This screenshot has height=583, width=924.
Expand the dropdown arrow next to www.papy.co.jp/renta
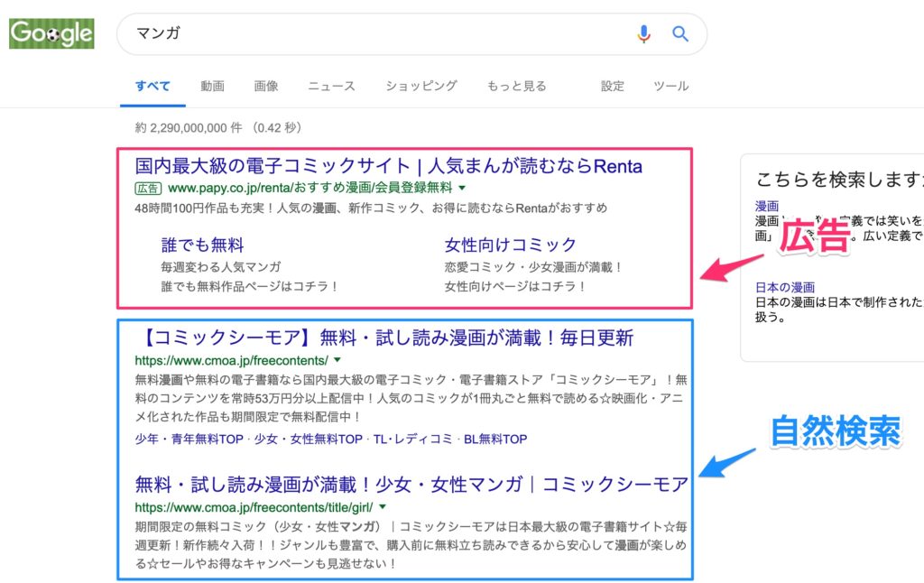(x=462, y=188)
